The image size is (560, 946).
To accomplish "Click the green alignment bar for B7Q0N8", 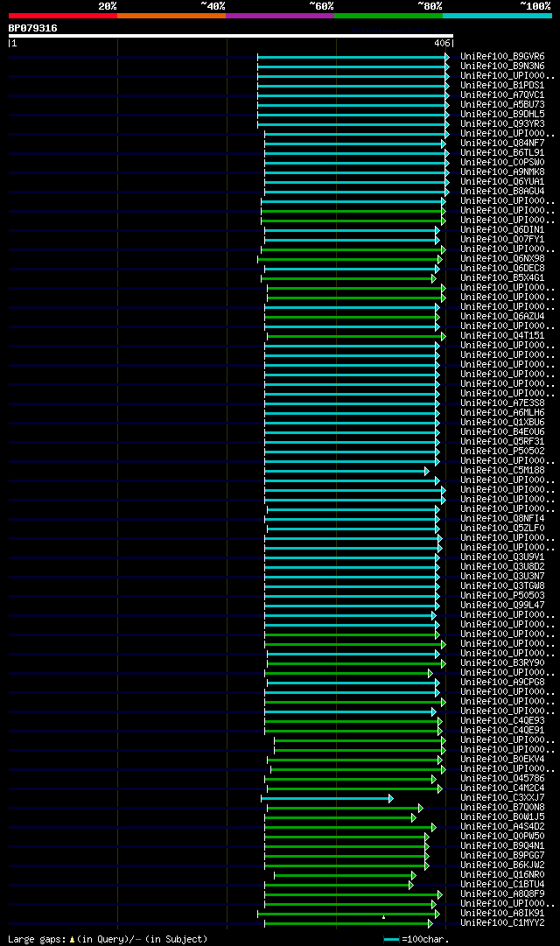I will pos(345,809).
